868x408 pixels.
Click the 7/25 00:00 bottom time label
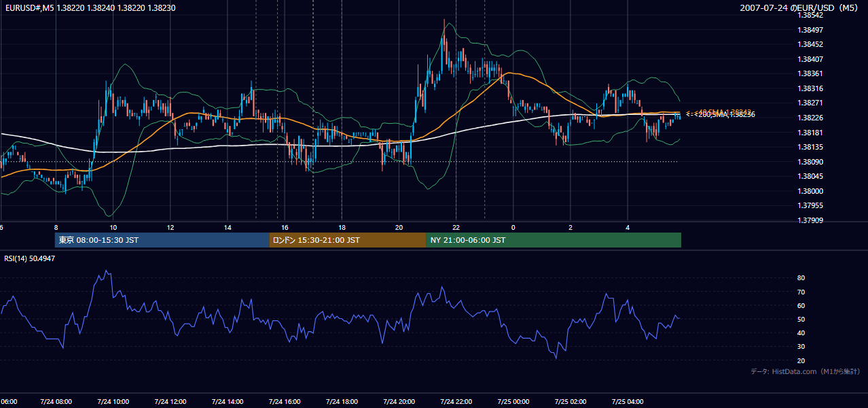pos(513,402)
